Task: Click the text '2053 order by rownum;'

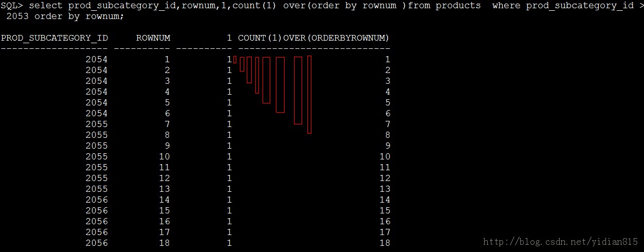Action: (65, 16)
